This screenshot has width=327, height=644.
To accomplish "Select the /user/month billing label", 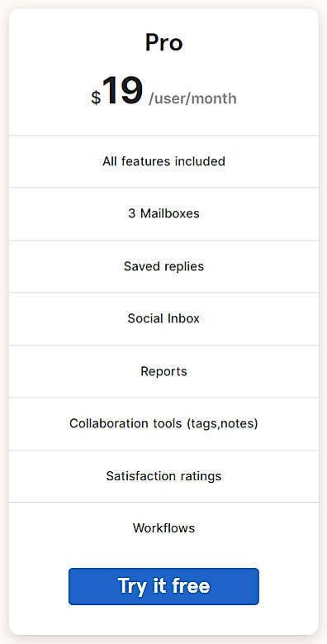I will click(x=192, y=99).
